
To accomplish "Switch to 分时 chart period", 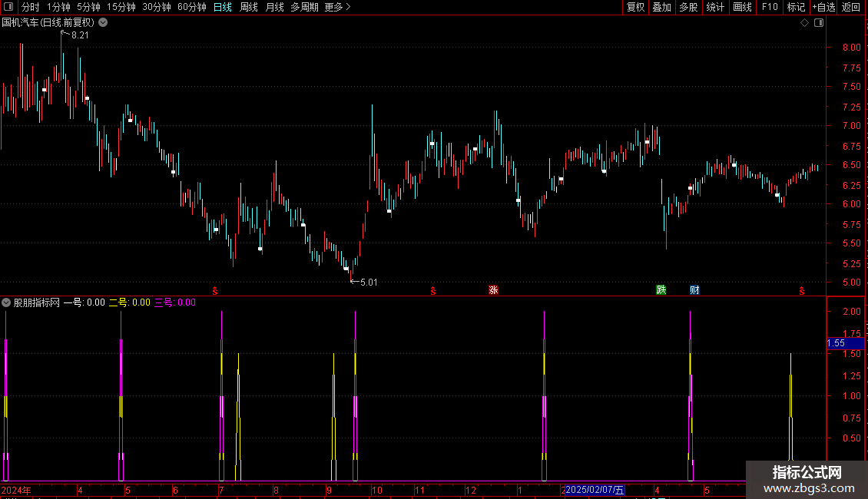I will (x=31, y=7).
